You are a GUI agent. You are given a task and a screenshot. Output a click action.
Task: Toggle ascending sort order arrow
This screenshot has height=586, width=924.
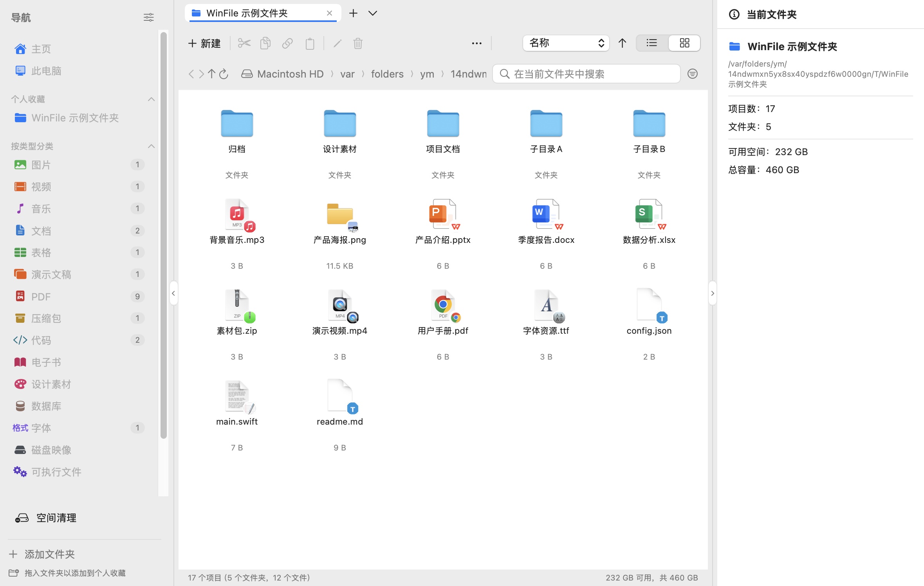[x=622, y=43]
